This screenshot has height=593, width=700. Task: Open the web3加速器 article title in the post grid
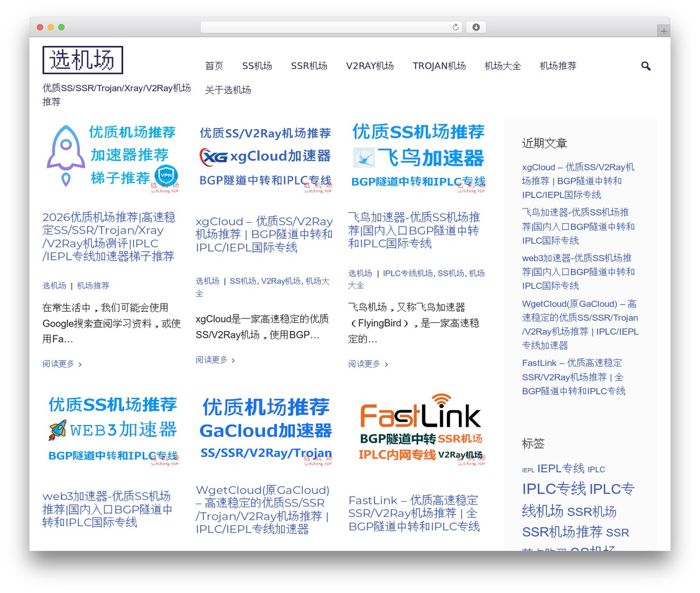pos(107,509)
